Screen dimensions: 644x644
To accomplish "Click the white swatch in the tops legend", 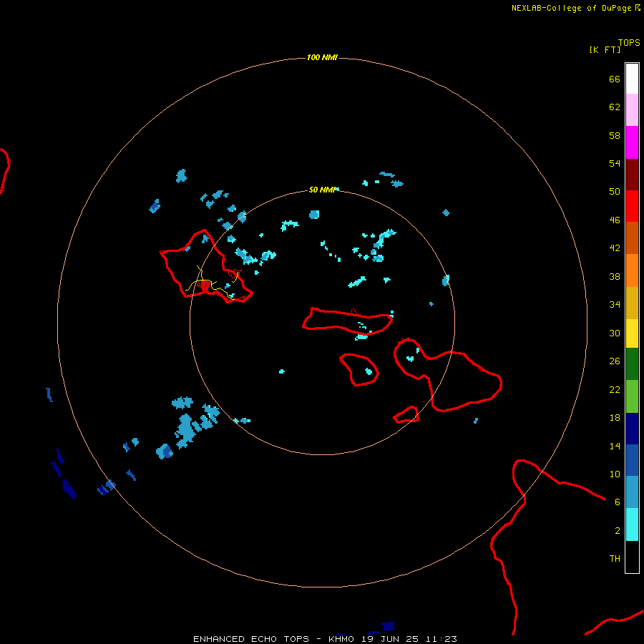I will coord(632,79).
